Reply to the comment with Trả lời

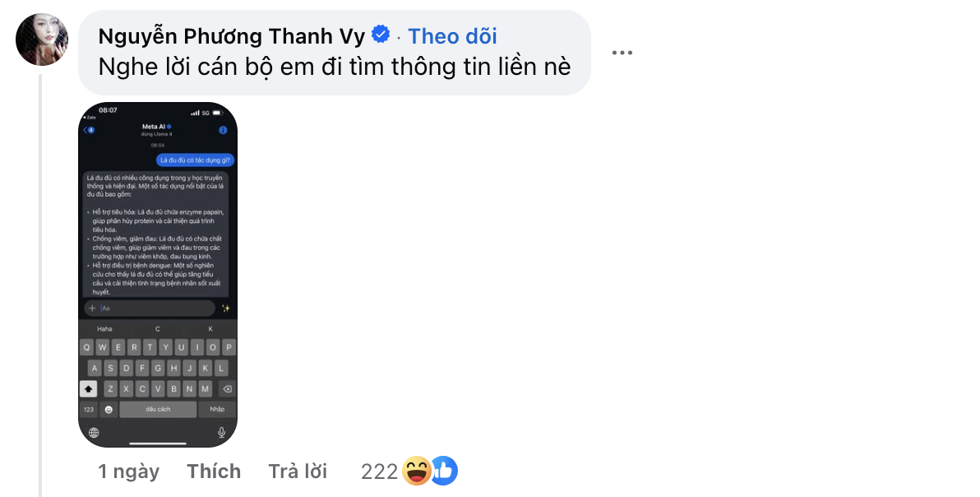(x=298, y=471)
